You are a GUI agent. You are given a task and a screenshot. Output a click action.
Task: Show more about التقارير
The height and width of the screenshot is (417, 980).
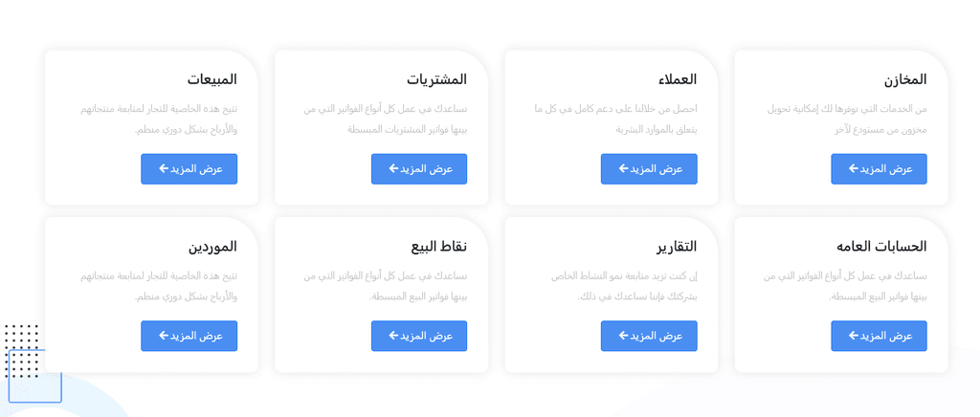point(649,336)
